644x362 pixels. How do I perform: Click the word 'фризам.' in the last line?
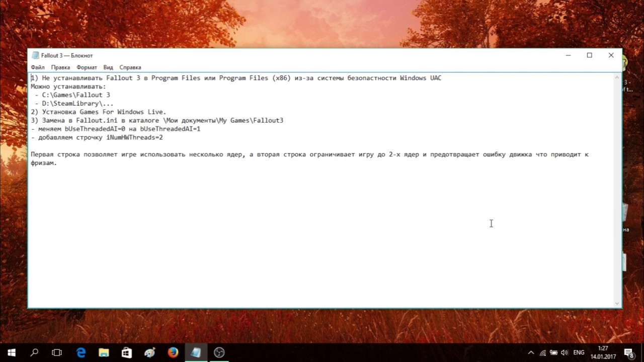coord(44,163)
